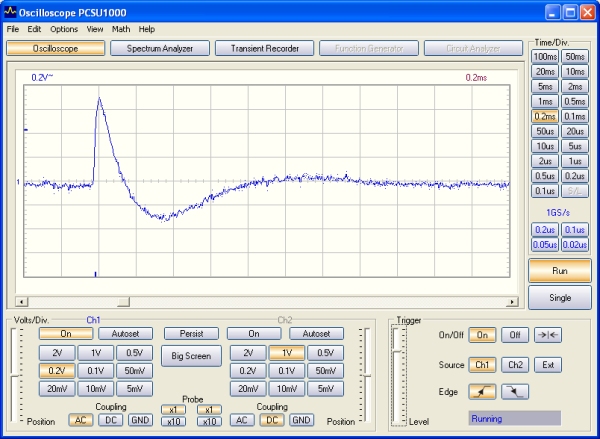The width and height of the screenshot is (600, 439).
Task: Turn trigger Off
Action: [x=513, y=335]
